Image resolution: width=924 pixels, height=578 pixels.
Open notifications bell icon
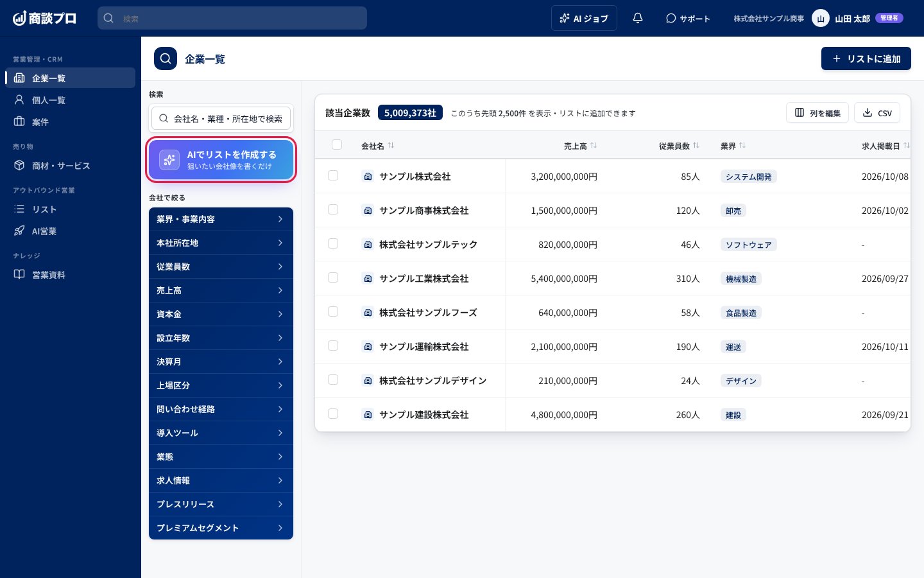[x=638, y=18]
